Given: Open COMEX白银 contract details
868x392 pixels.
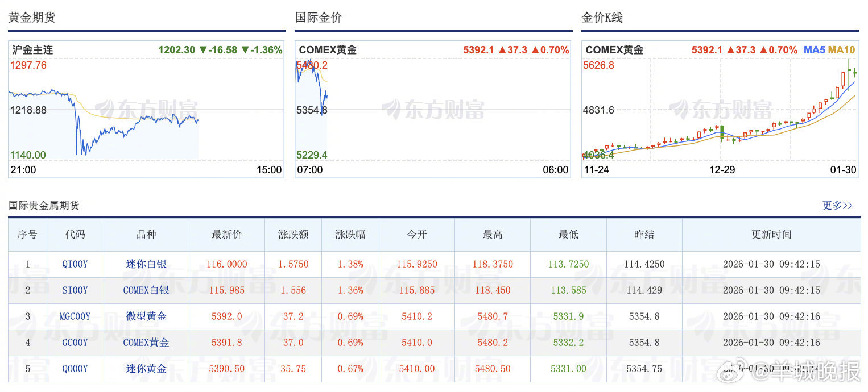Looking at the screenshot, I should [146, 290].
